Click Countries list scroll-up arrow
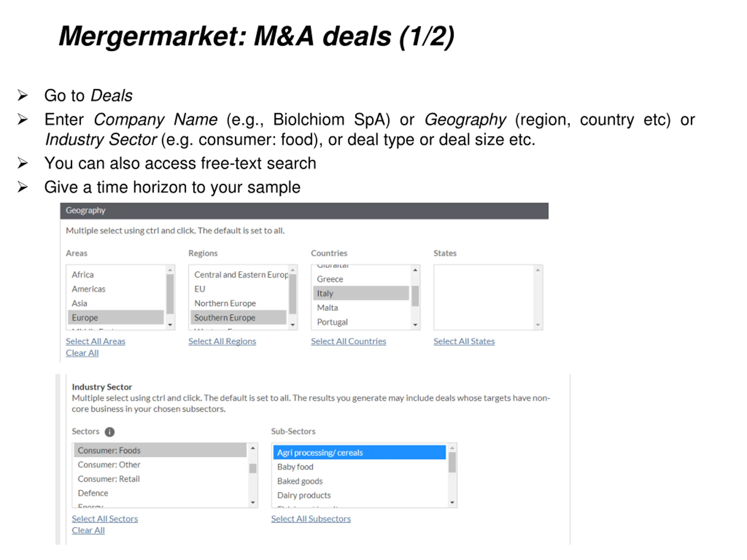The image size is (747, 560). [416, 270]
